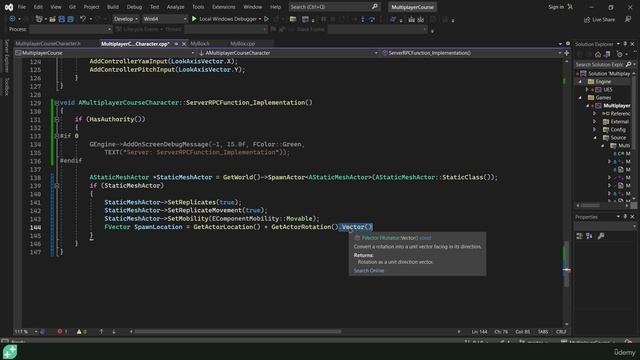
Task: Click the split editor plus icon
Action: point(567,53)
